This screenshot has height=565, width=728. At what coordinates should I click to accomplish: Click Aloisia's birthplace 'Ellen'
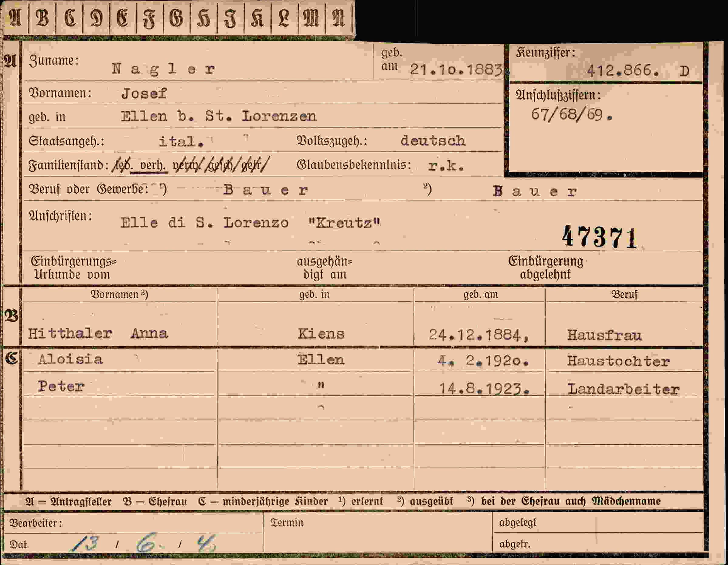coord(321,360)
